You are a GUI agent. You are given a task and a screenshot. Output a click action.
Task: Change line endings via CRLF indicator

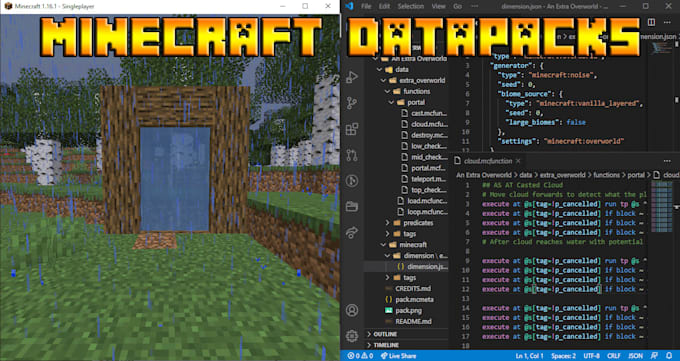click(613, 356)
